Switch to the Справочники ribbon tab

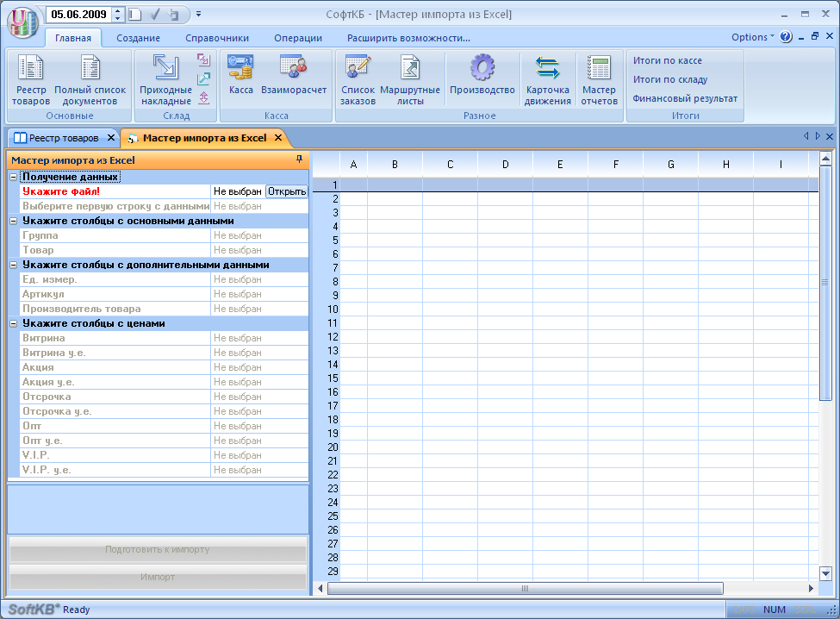click(x=217, y=38)
